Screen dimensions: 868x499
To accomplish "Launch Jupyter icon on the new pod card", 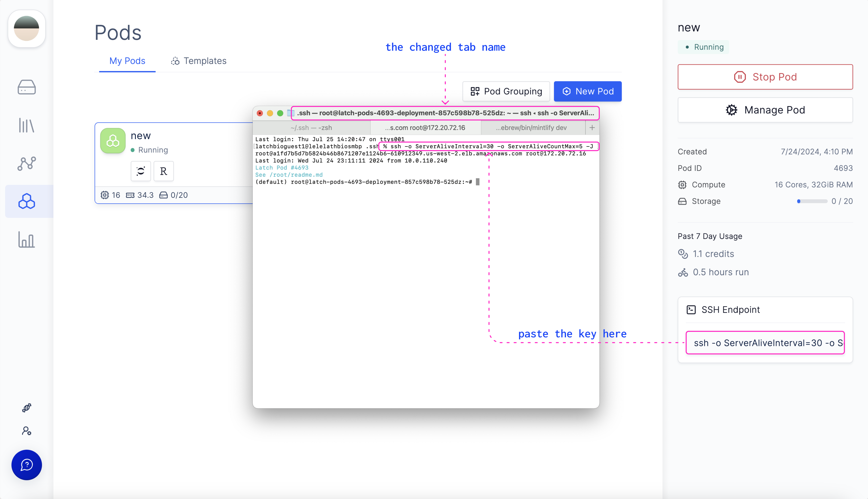I will click(140, 171).
